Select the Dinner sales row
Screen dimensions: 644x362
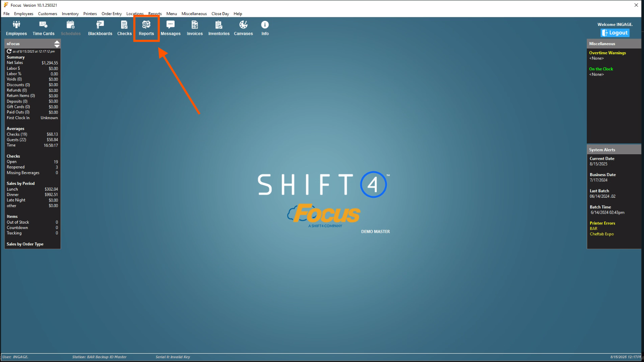[x=32, y=195]
